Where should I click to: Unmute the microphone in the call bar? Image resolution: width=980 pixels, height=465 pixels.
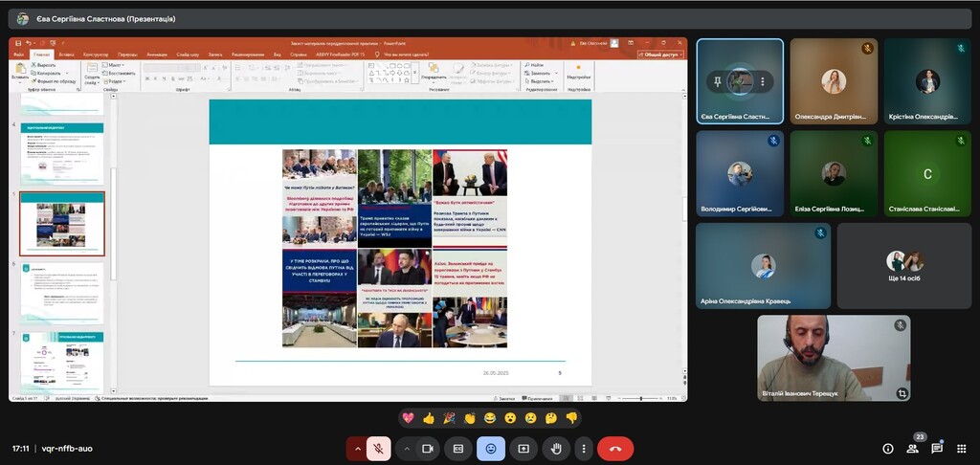(379, 448)
